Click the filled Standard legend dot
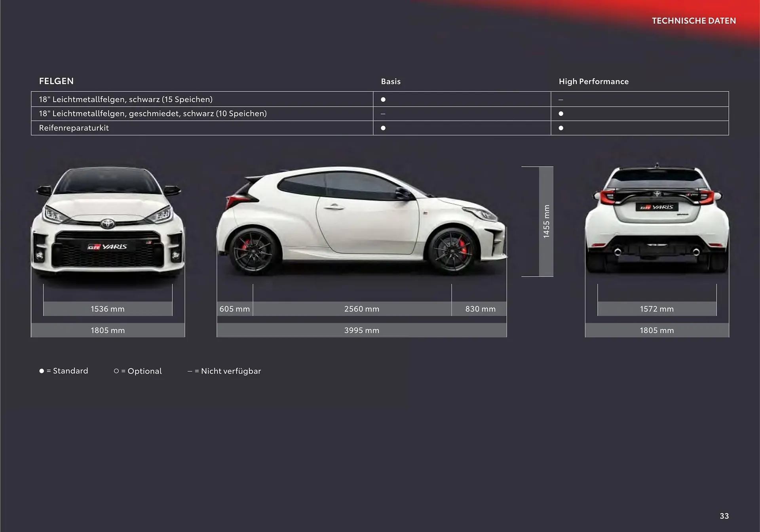This screenshot has width=760, height=532. point(42,371)
